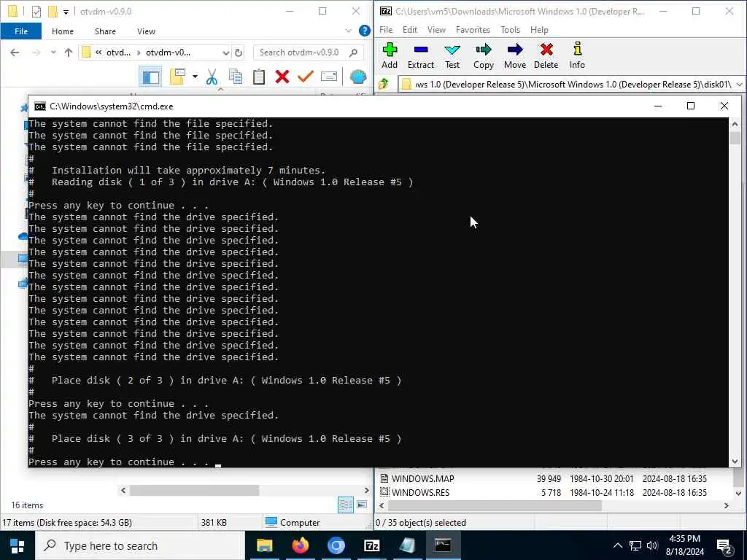Open 7-Zip Edit menu

point(410,29)
